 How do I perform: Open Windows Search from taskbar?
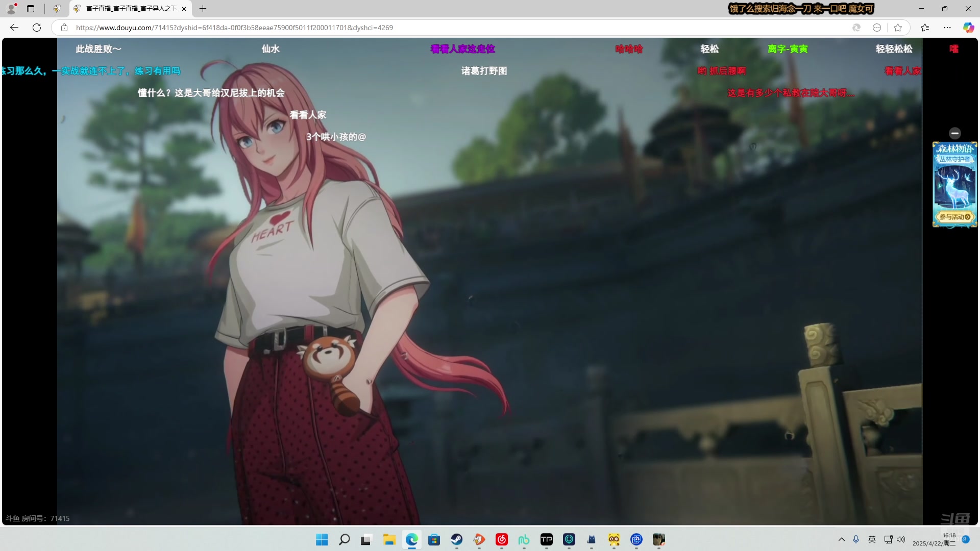(344, 539)
